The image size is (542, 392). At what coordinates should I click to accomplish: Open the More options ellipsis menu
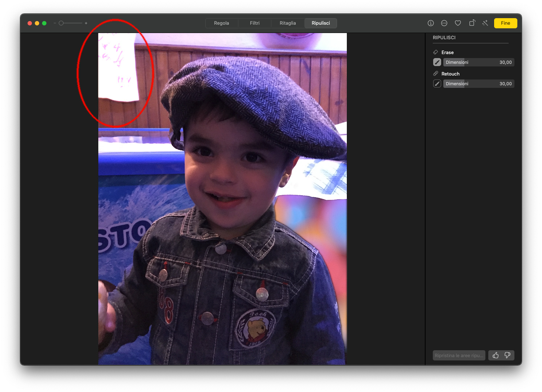[444, 23]
